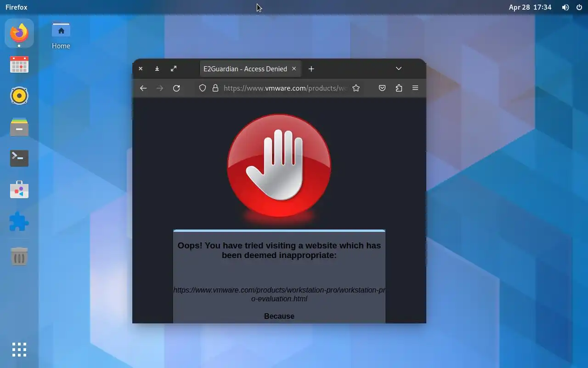Show the applications grid
The height and width of the screenshot is (368, 588).
point(19,350)
